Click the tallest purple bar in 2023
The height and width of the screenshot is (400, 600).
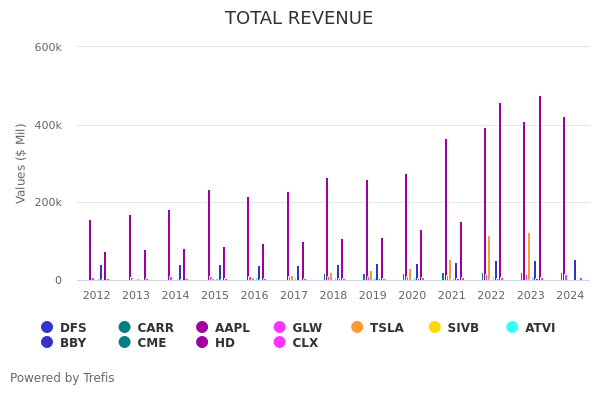[x=540, y=190]
